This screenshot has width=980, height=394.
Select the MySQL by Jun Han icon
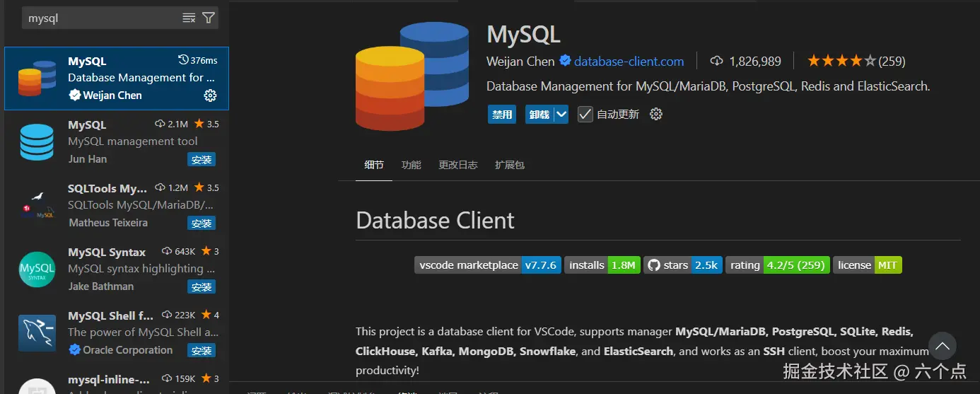click(37, 141)
